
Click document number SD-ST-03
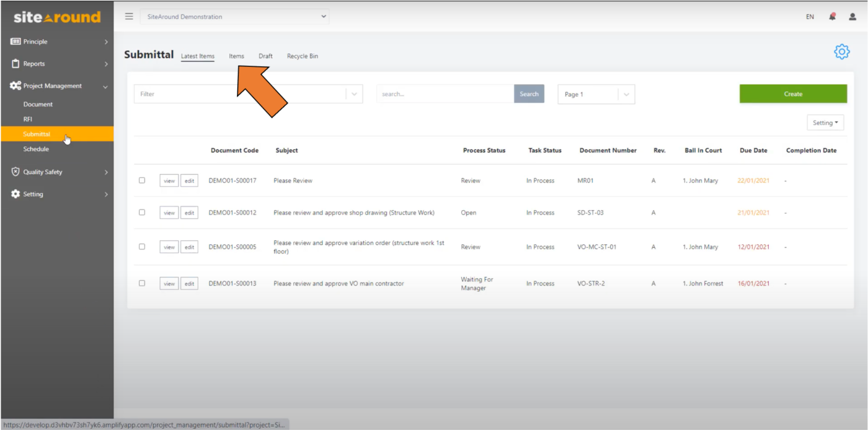(x=590, y=213)
